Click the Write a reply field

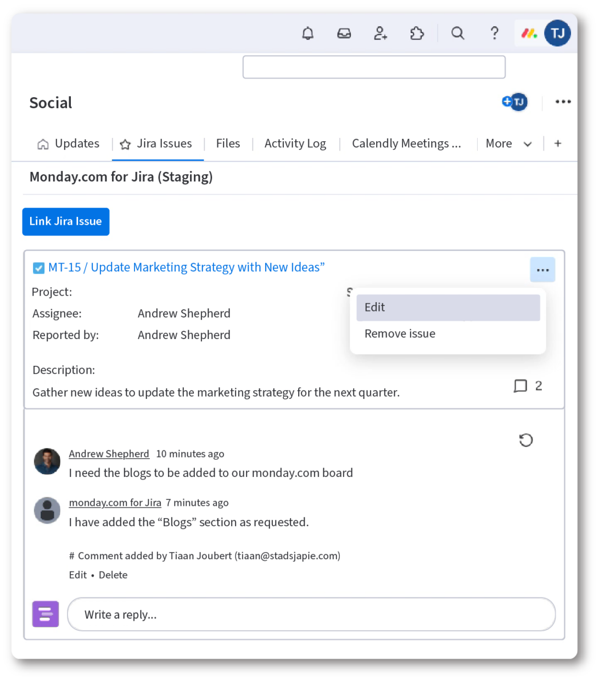click(311, 614)
